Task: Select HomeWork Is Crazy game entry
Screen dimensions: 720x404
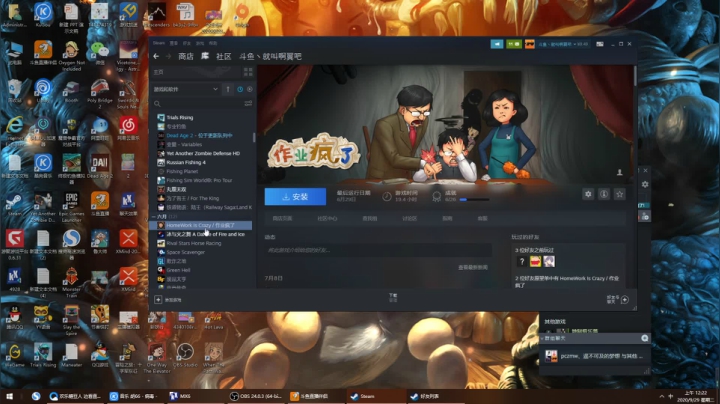Action: coord(201,225)
